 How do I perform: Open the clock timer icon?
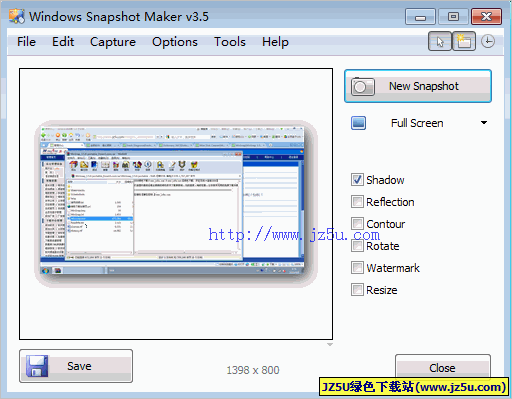click(488, 42)
